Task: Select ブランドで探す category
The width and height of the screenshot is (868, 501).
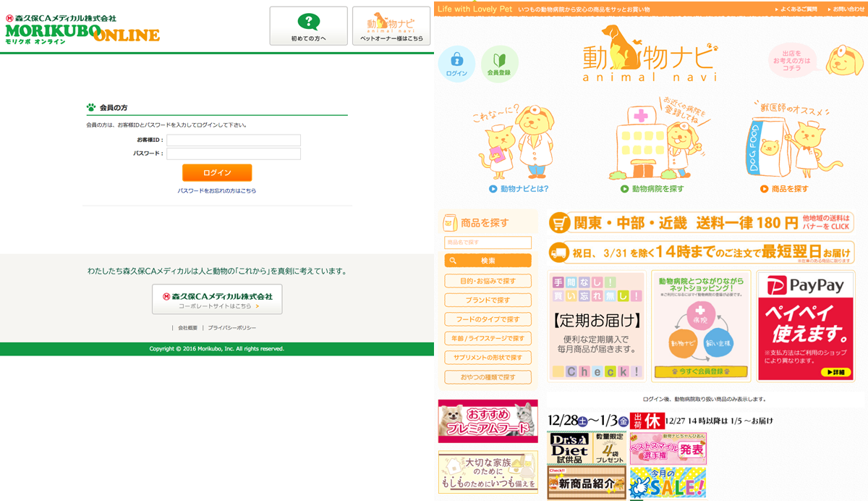Action: 488,300
